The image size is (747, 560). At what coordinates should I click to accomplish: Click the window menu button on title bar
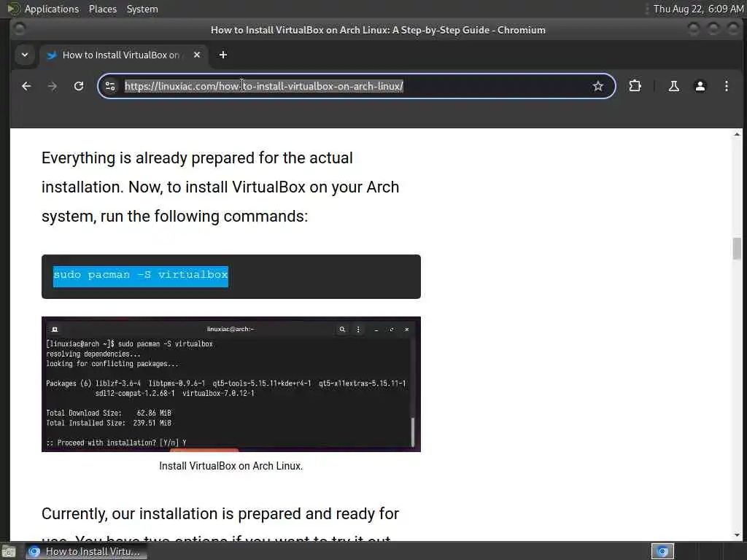20,29
